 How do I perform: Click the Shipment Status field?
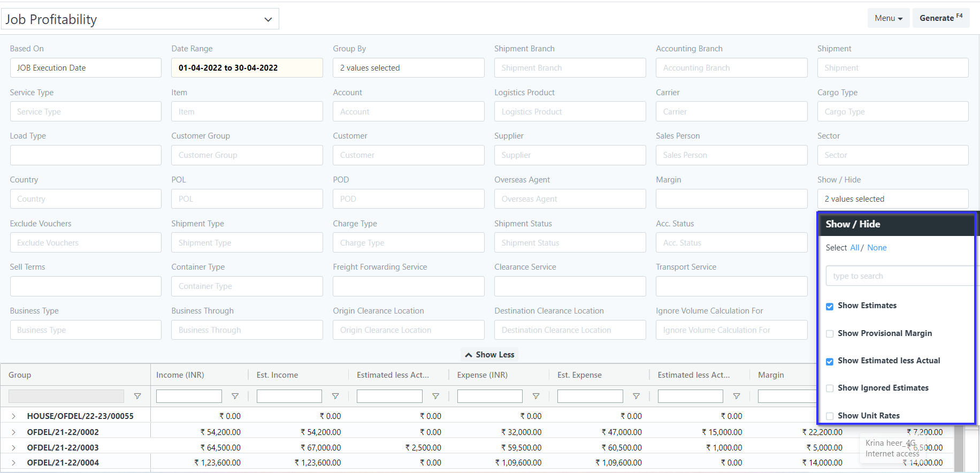click(x=570, y=243)
